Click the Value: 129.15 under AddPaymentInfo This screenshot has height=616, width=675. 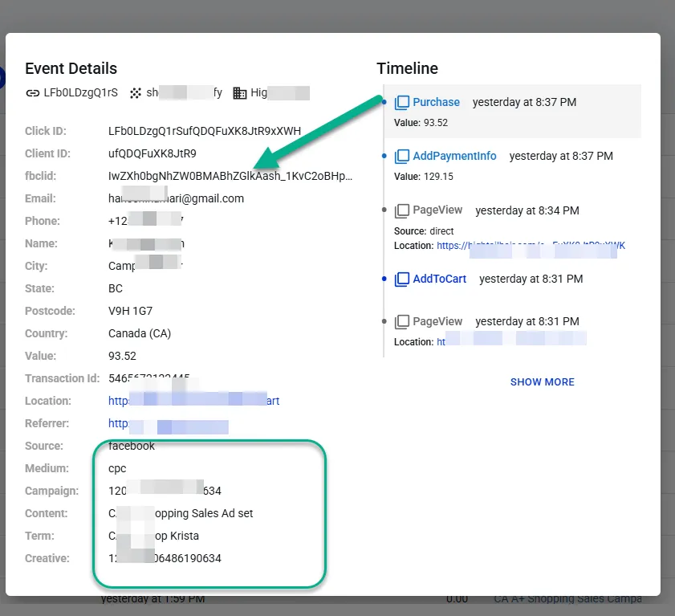pyautogui.click(x=424, y=177)
